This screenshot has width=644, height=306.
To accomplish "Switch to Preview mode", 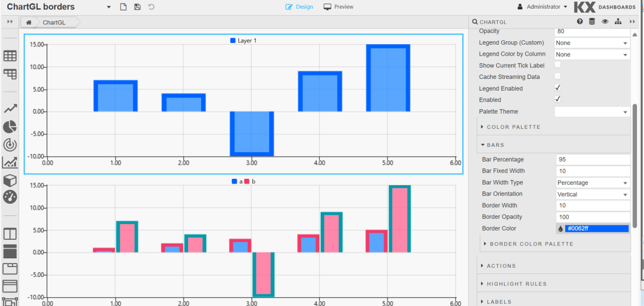I will pyautogui.click(x=338, y=7).
